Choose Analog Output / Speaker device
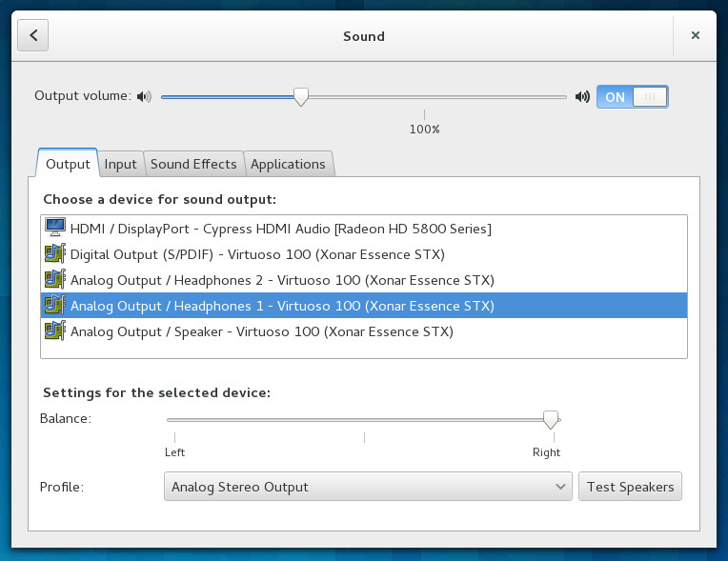The height and width of the screenshot is (561, 728). pyautogui.click(x=262, y=331)
